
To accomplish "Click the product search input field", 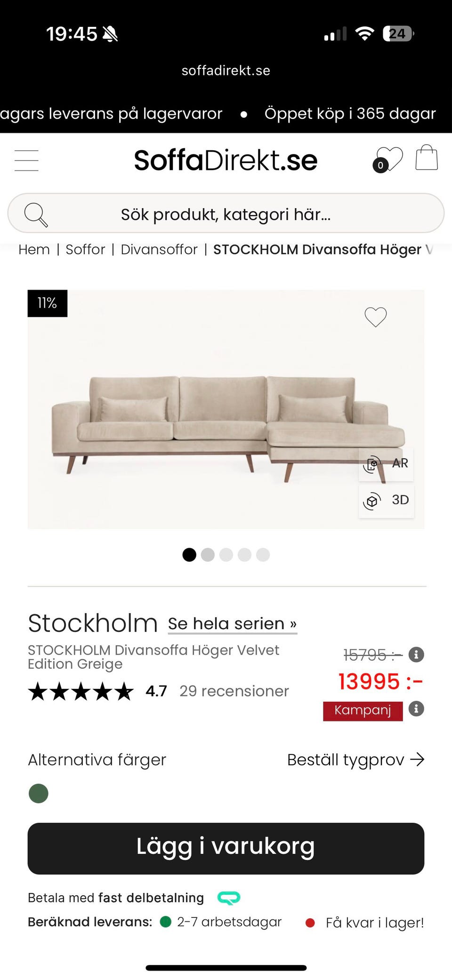I will point(226,214).
